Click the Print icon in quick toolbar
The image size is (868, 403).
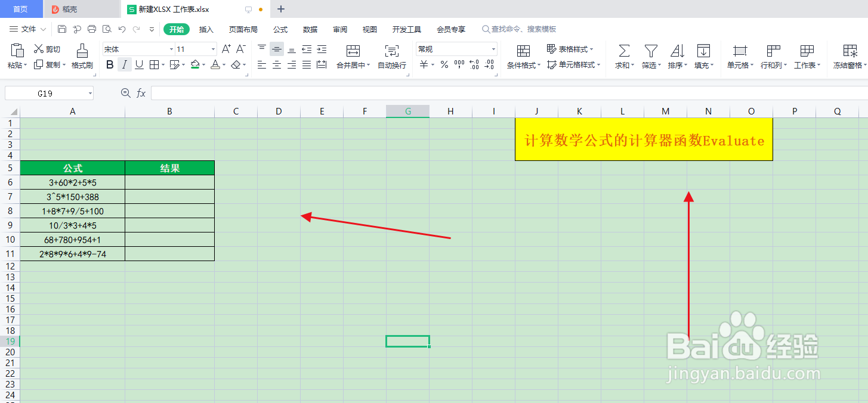tap(92, 29)
